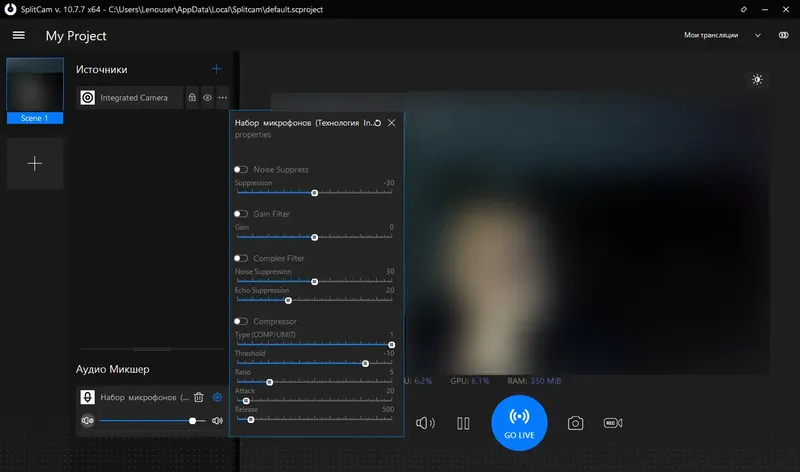The width and height of the screenshot is (800, 472).
Task: Adjust the Threshold slider handle
Action: click(365, 363)
